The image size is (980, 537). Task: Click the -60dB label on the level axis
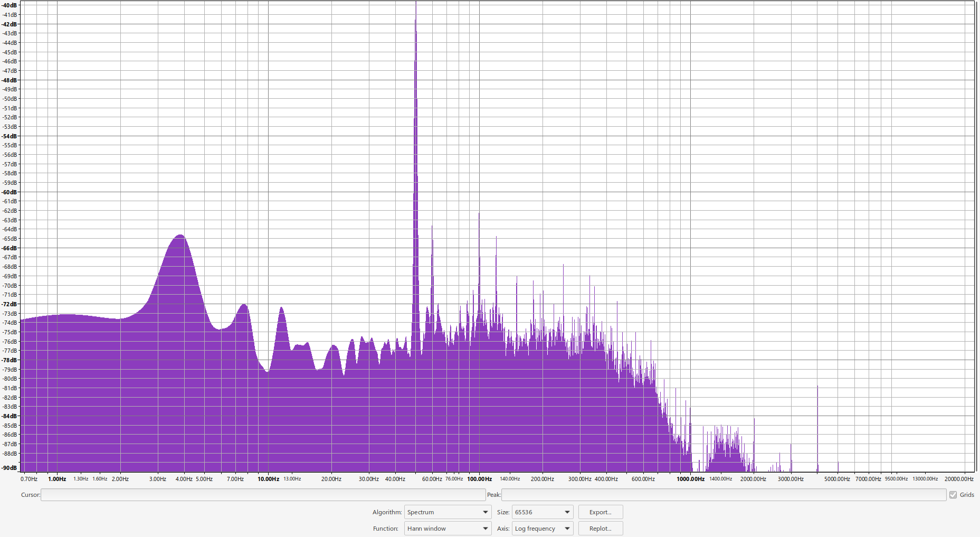[x=9, y=192]
